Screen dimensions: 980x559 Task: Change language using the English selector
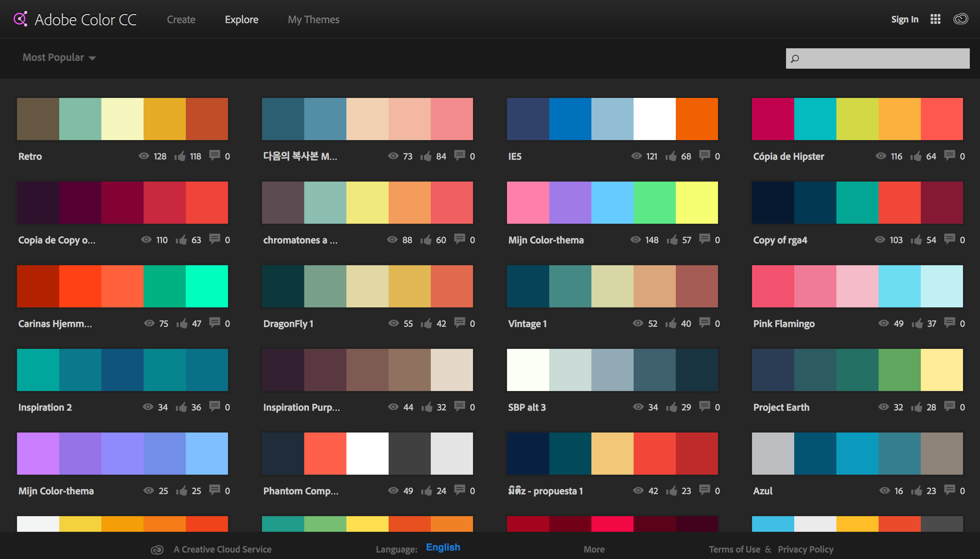[443, 547]
